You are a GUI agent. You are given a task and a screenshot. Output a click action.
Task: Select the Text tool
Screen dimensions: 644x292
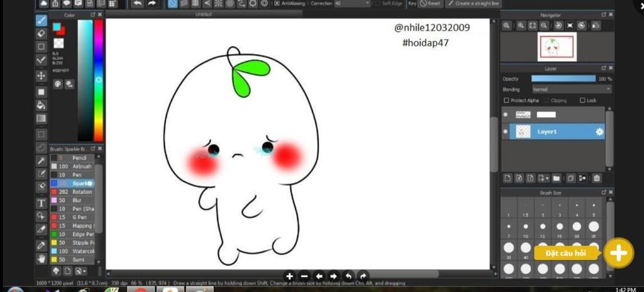(x=41, y=203)
